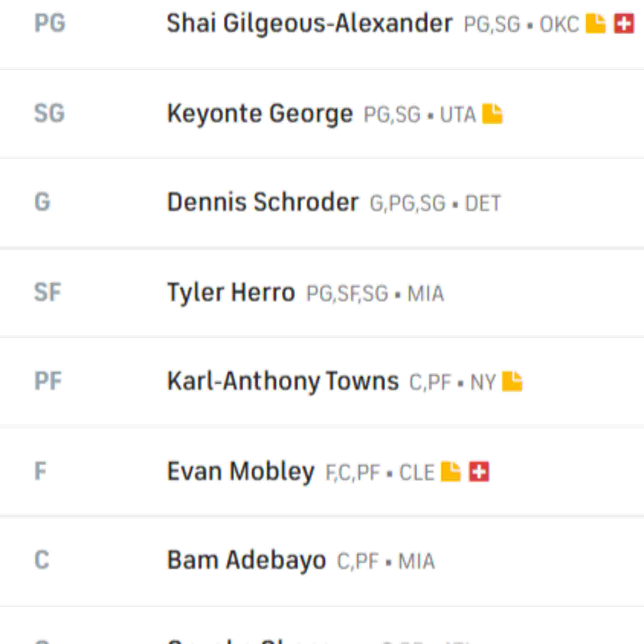Click the C slot beside Bam Adebayo
Viewport: 644px width, 644px height.
pos(42,560)
